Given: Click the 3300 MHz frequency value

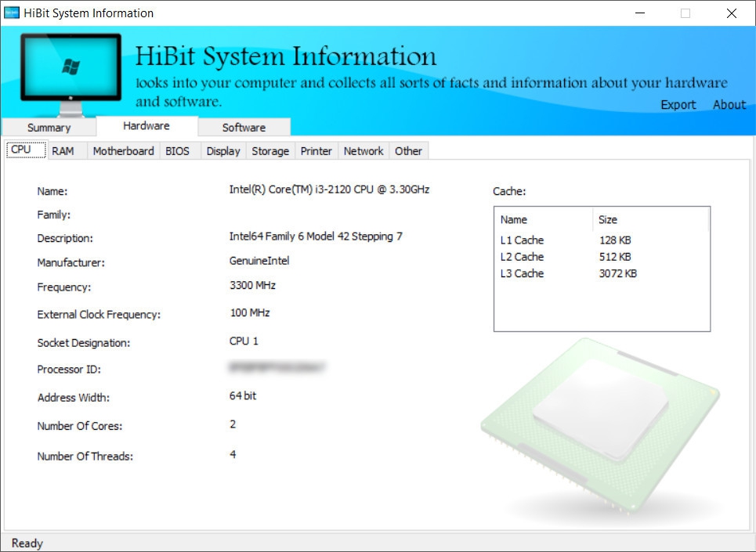Looking at the screenshot, I should 252,285.
